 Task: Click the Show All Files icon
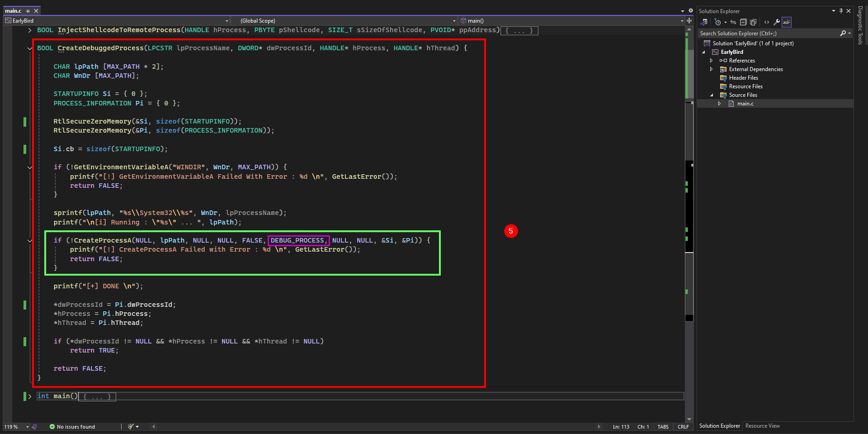[753, 22]
